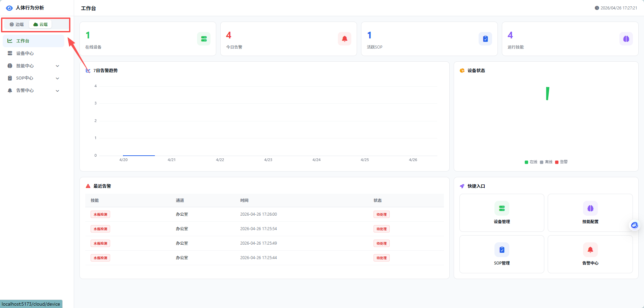Click the 2026-04-26 17:25:49 time cell
Image resolution: width=644 pixels, height=308 pixels.
[258, 243]
